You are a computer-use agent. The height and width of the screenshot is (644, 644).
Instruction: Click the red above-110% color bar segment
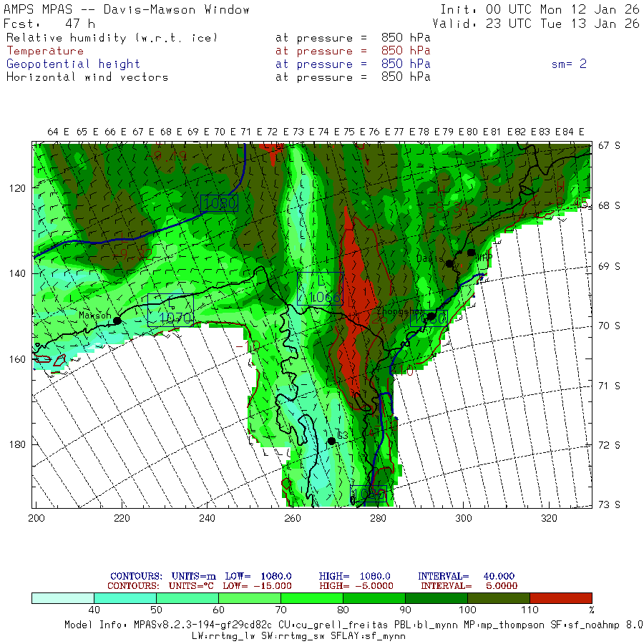[x=560, y=598]
